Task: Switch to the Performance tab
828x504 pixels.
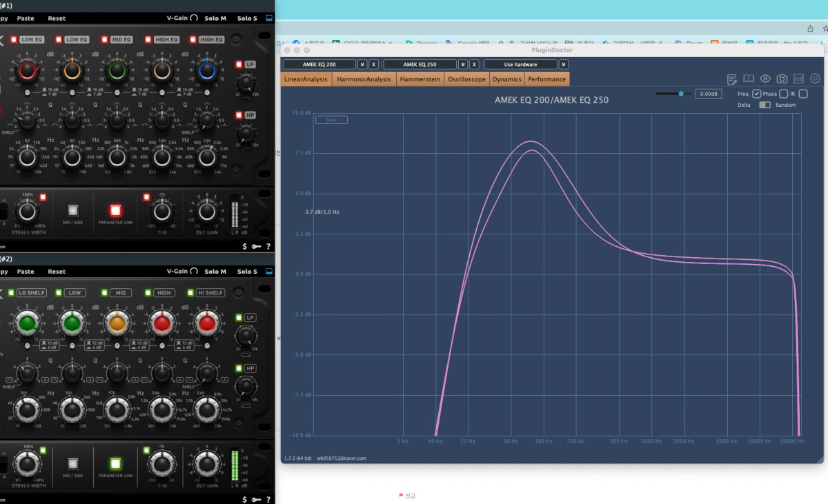Action: (547, 79)
